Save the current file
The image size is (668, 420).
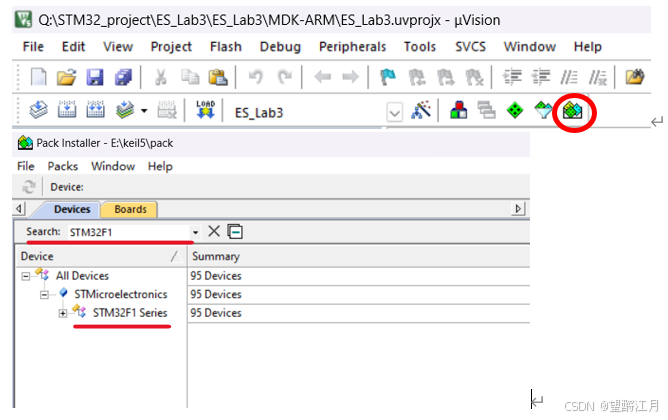(95, 77)
